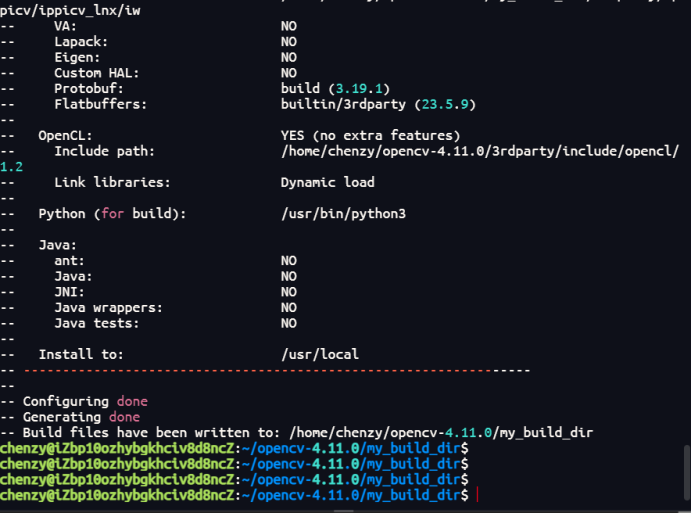Click the OpenCL include path value

pyautogui.click(x=480, y=151)
